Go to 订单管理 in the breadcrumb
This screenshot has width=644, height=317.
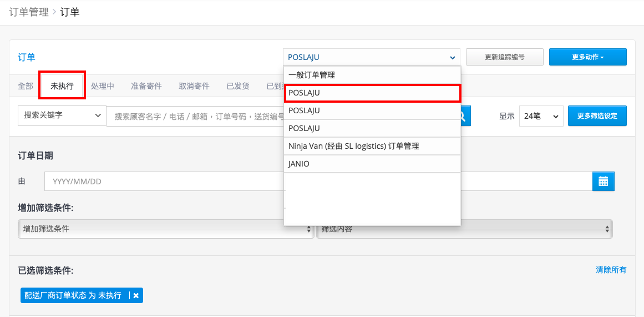29,12
